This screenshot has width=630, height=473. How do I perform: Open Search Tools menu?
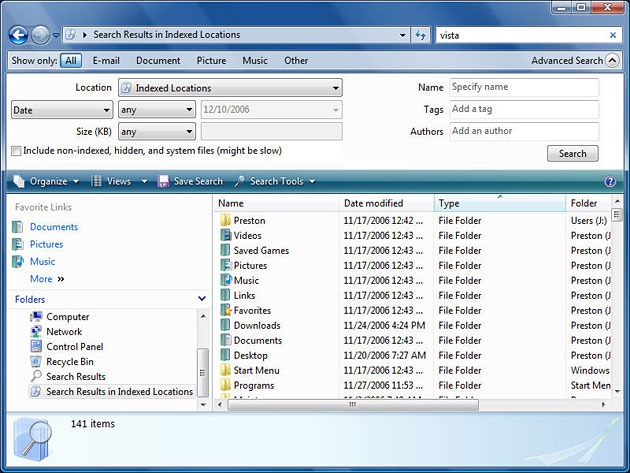tap(275, 182)
